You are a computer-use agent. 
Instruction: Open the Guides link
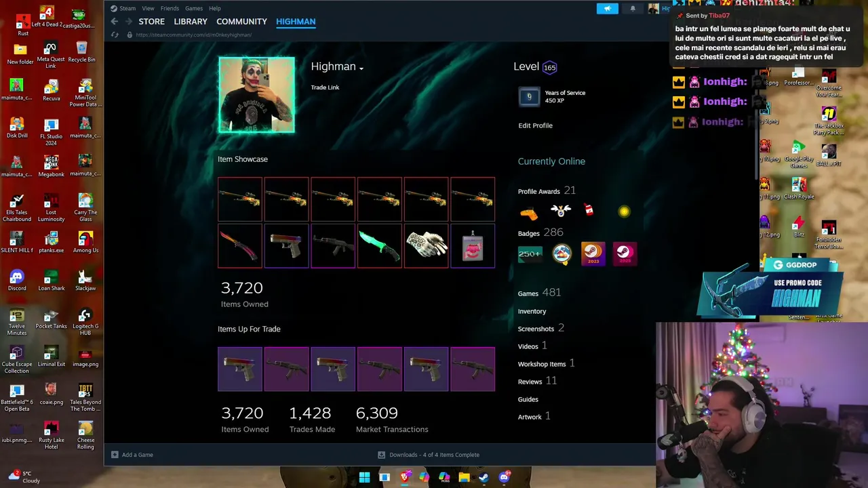click(x=528, y=399)
